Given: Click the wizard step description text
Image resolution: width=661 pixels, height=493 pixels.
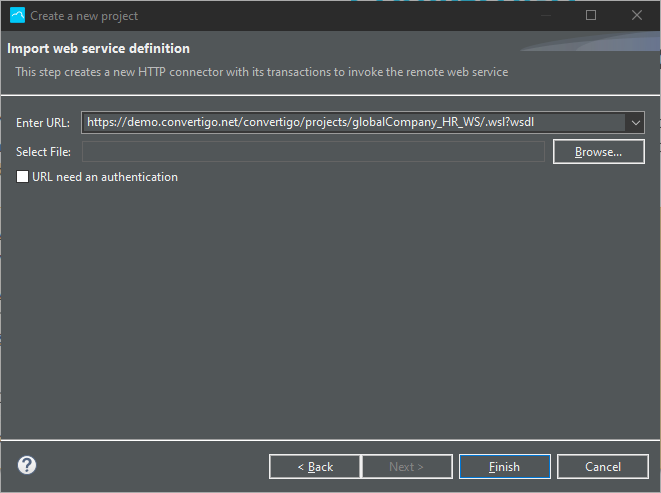Looking at the screenshot, I should [x=262, y=72].
